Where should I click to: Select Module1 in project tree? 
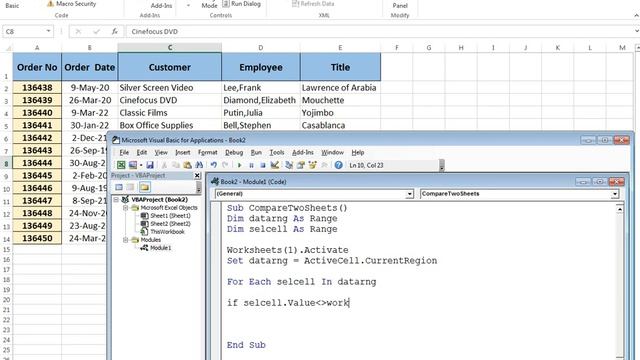point(160,248)
